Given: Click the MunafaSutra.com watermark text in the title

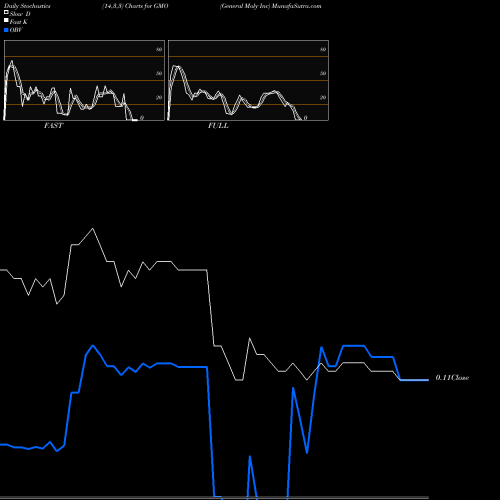Looking at the screenshot, I should tap(296, 6).
